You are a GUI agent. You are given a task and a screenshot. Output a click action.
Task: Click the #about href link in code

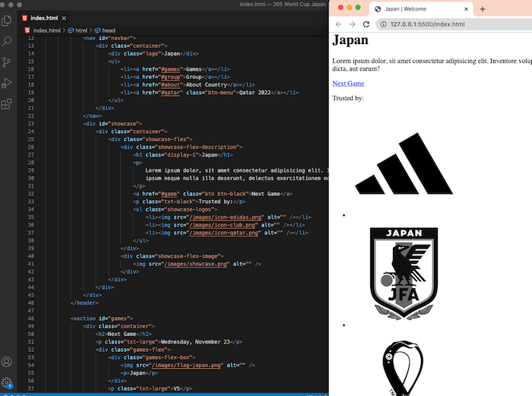point(170,85)
